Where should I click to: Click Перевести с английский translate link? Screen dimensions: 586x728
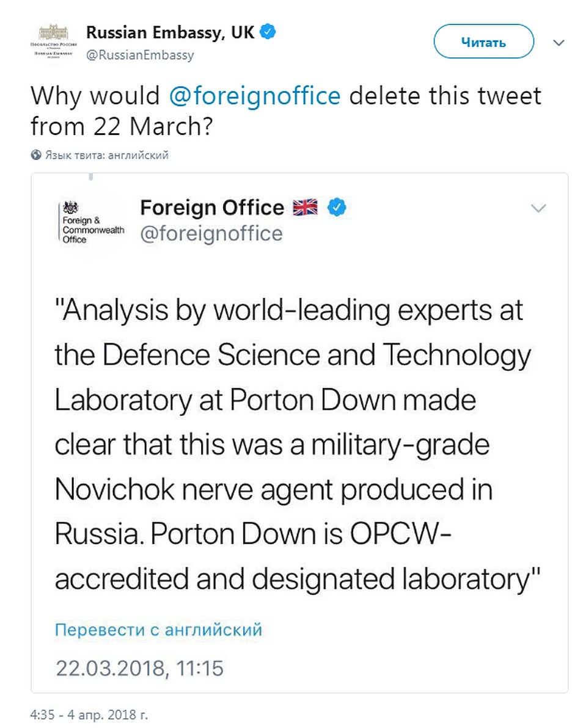158,630
